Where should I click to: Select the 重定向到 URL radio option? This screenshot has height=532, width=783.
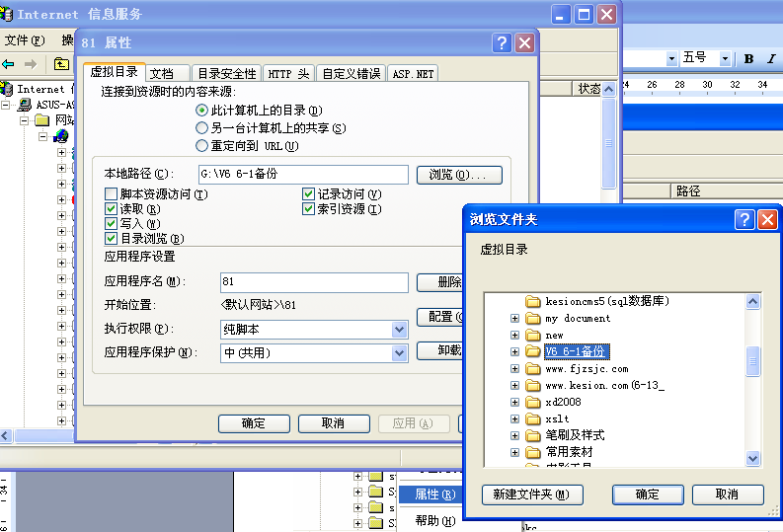201,146
